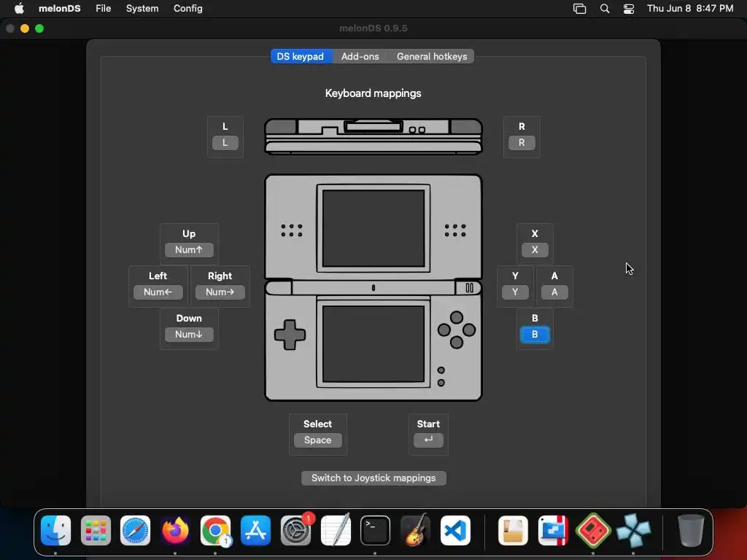Open the blue-window app next to melonDS in dock

click(x=553, y=530)
